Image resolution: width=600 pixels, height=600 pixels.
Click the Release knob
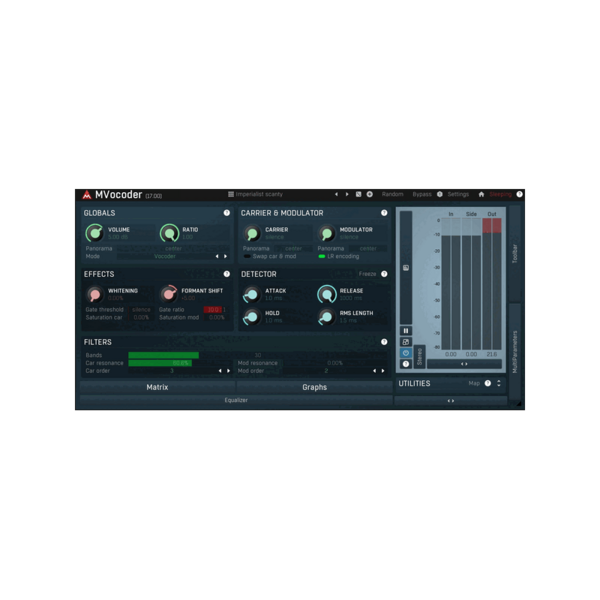click(x=326, y=294)
